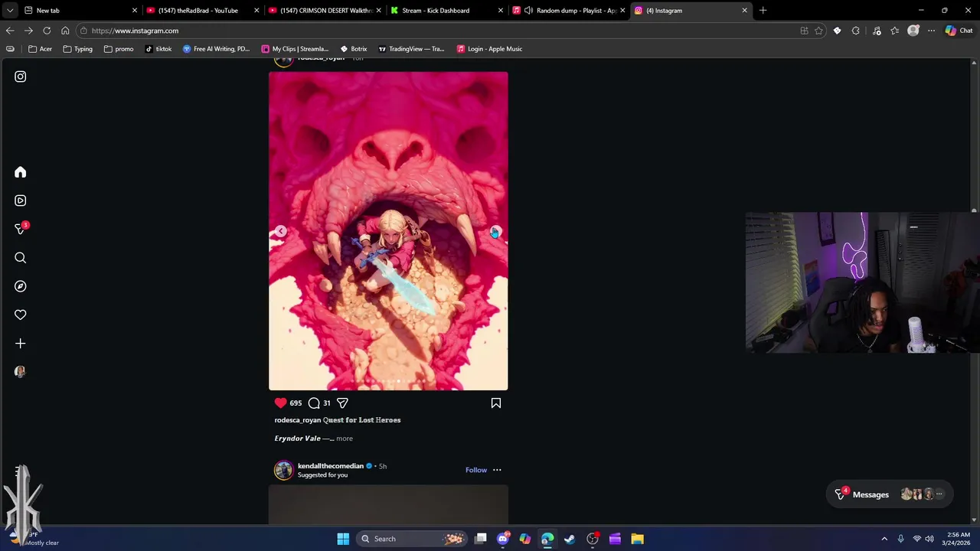Go to browser Home page icon
980x551 pixels.
tap(65, 31)
